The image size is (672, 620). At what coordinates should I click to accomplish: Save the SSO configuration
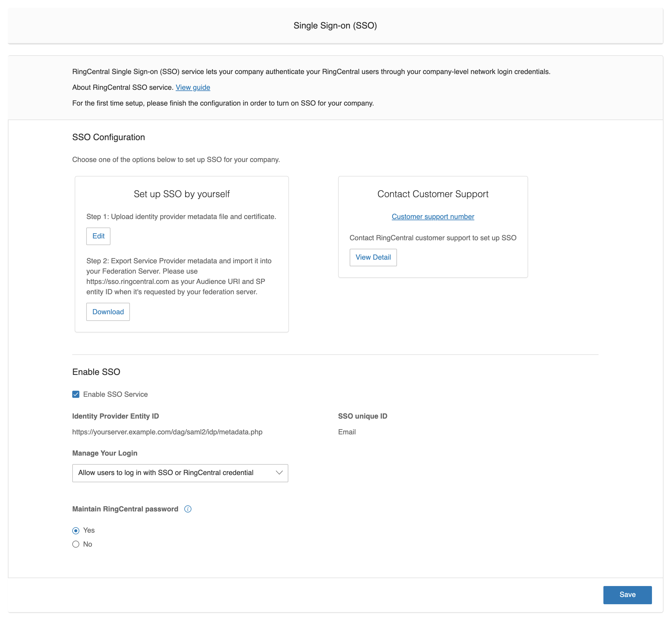[x=627, y=595]
